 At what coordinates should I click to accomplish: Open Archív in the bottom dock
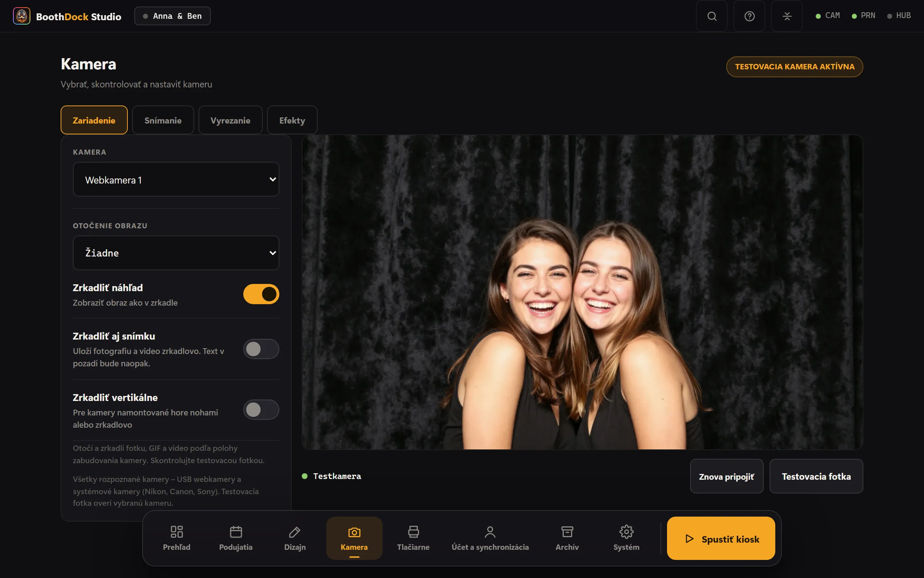[x=567, y=538]
